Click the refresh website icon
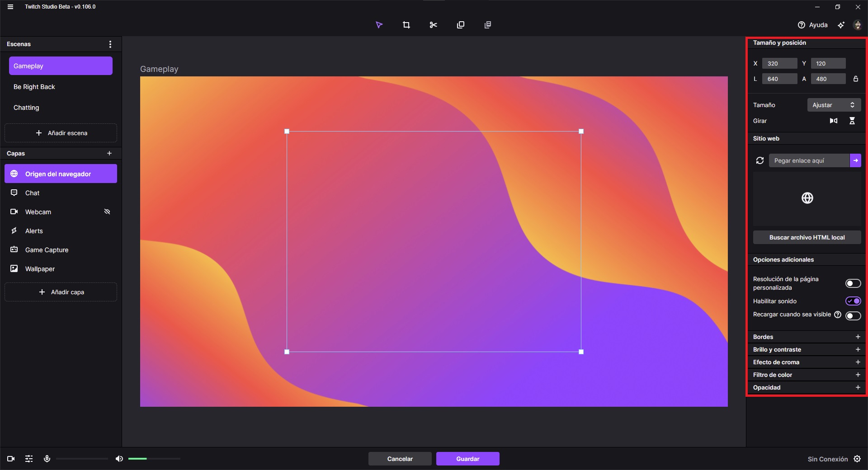The height and width of the screenshot is (470, 868). pos(759,160)
